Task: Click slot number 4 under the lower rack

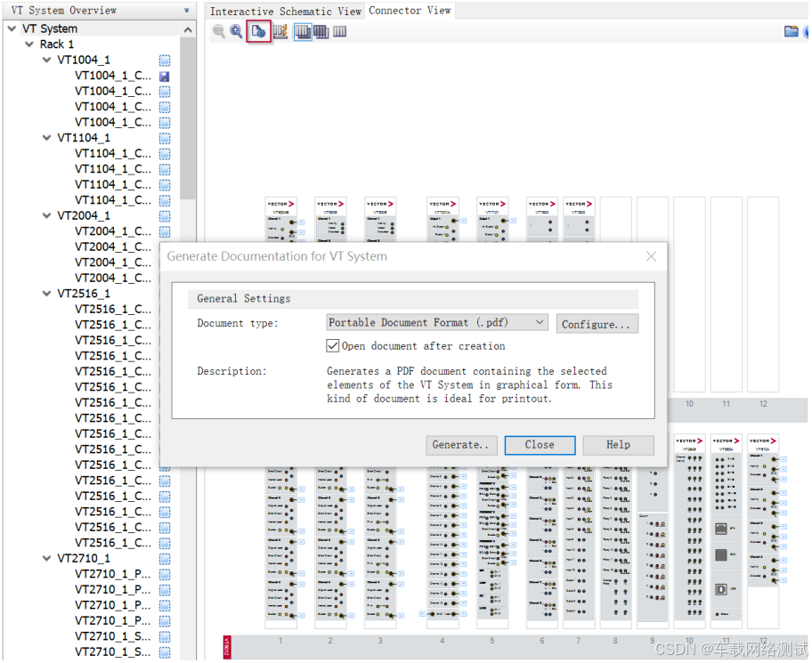Action: point(442,641)
